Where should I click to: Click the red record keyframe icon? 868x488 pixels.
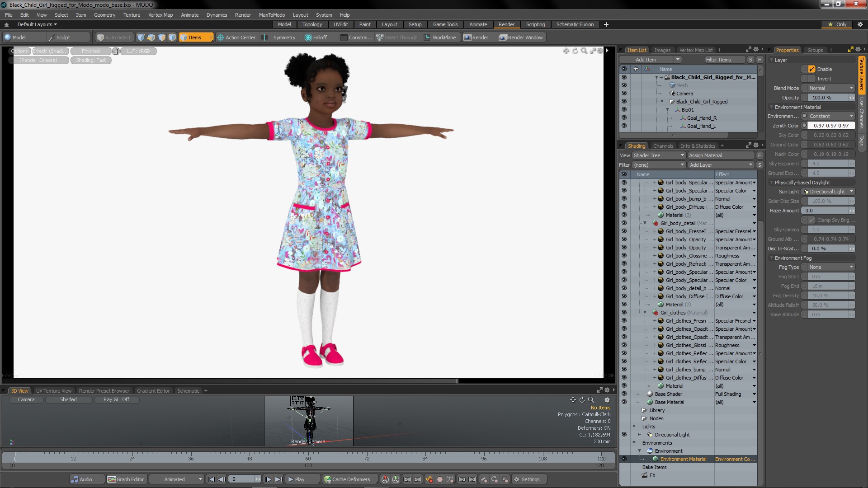[x=439, y=479]
